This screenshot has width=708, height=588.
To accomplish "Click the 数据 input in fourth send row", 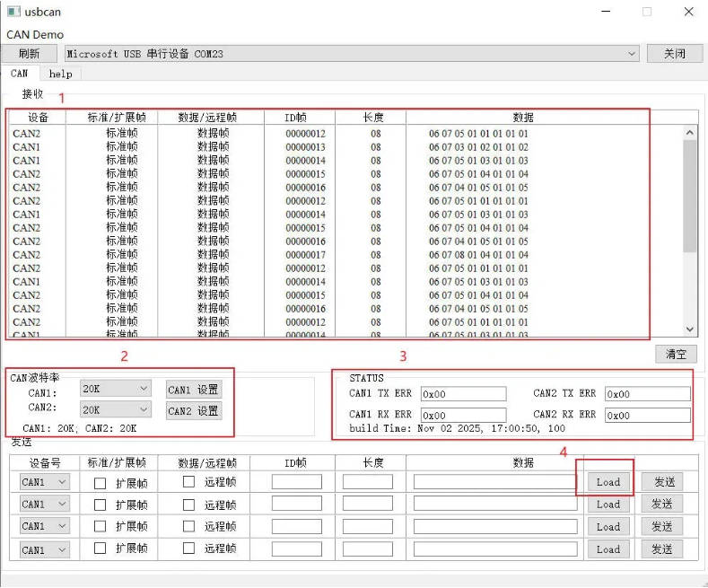I will 495,549.
